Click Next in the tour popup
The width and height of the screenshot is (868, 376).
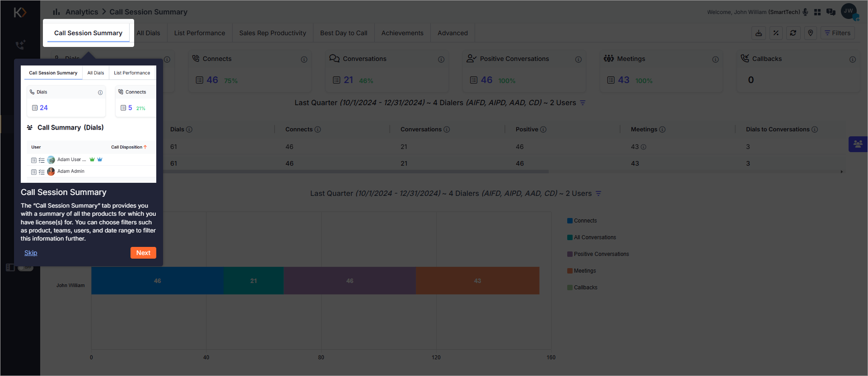[x=143, y=253]
